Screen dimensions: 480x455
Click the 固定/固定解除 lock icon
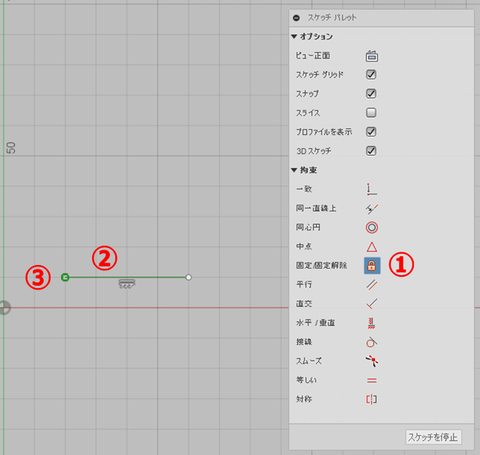[x=372, y=266]
